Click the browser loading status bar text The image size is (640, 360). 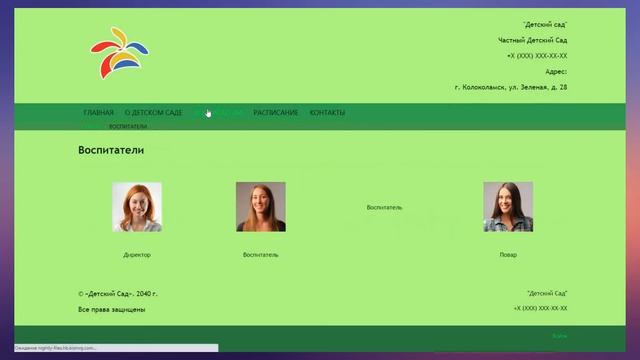pos(56,348)
